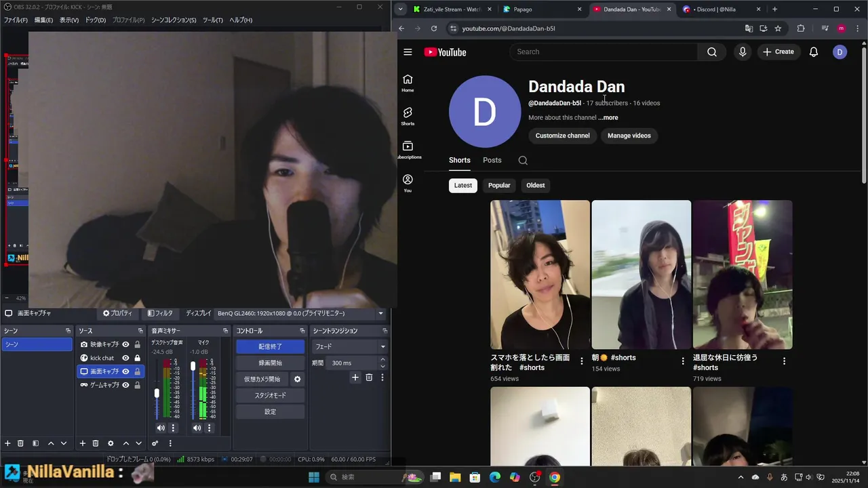Viewport: 868px width, 488px height.
Task: Open Chrome three-dot menu
Action: point(858,28)
